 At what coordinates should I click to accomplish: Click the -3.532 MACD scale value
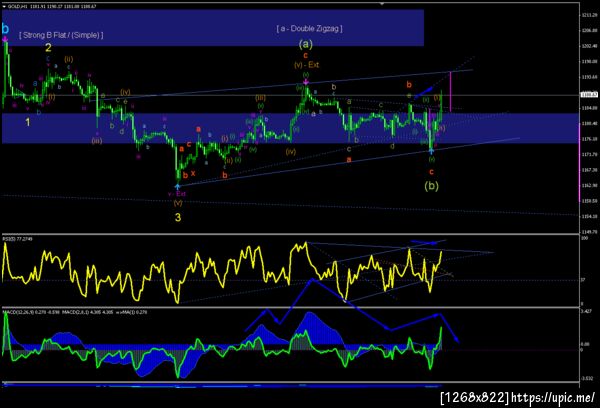587,379
